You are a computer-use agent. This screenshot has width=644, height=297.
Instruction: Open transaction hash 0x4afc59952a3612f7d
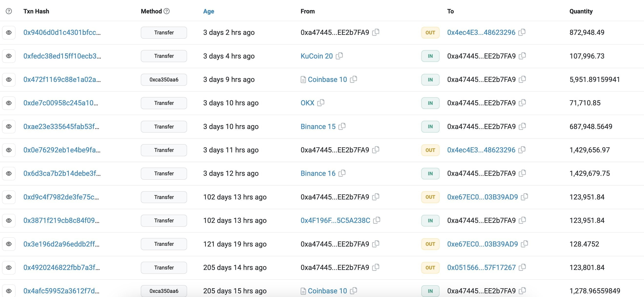[61, 291]
